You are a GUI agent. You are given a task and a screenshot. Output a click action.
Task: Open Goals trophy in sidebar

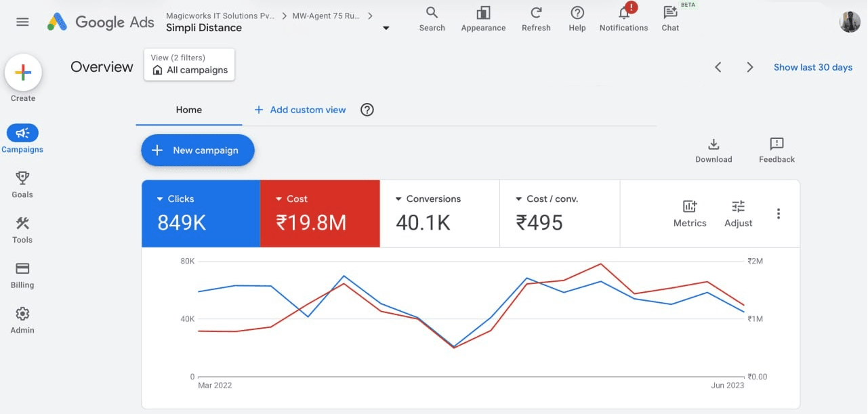coord(22,184)
